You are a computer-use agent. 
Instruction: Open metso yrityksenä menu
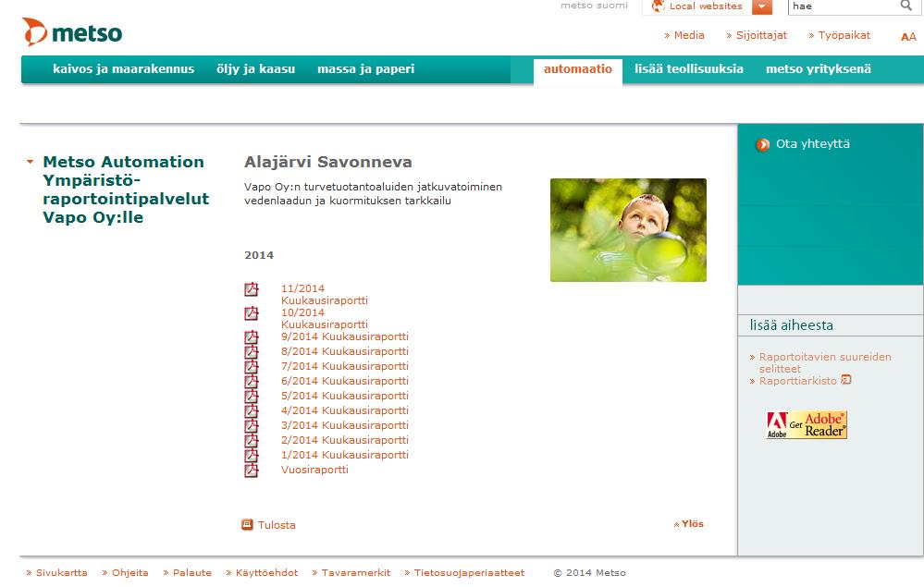[819, 69]
